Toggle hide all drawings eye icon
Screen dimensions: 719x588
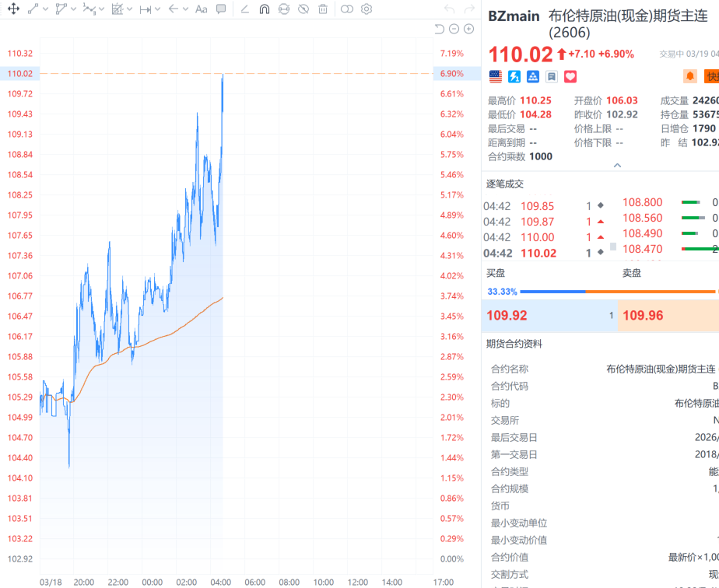pyautogui.click(x=303, y=9)
